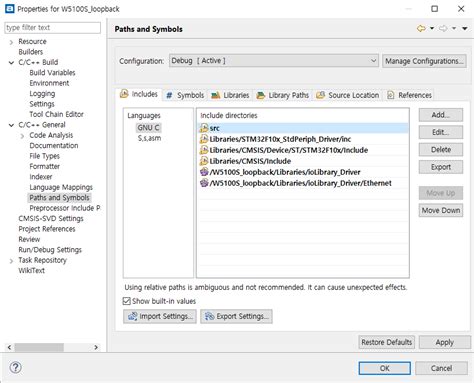474x383 pixels.
Task: Toggle the Show built-in values checkbox
Action: pos(126,301)
